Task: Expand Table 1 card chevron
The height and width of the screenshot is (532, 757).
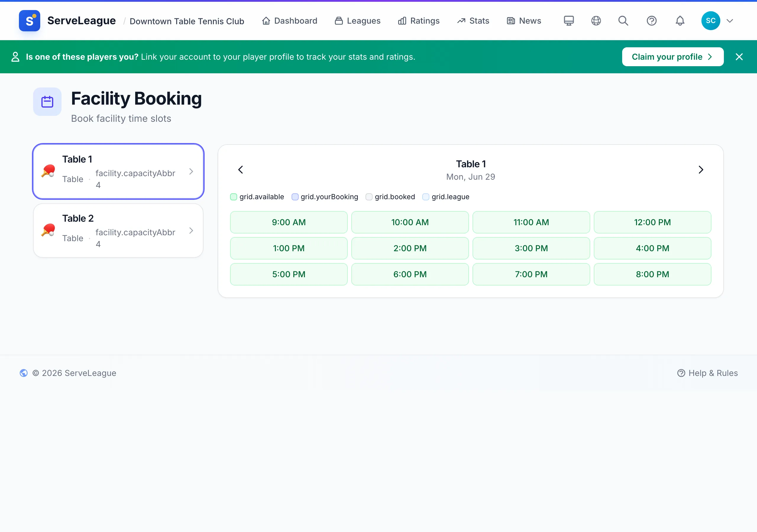Action: pos(191,171)
